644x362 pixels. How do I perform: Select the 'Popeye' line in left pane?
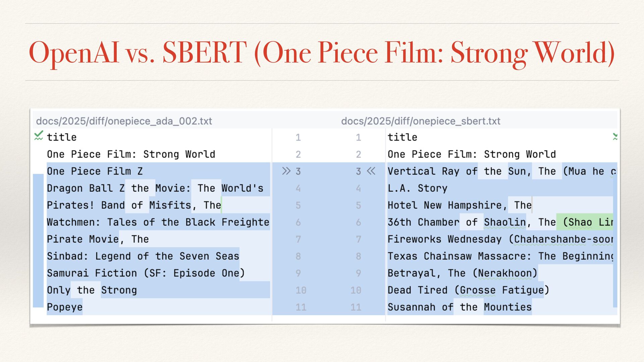[x=65, y=307]
